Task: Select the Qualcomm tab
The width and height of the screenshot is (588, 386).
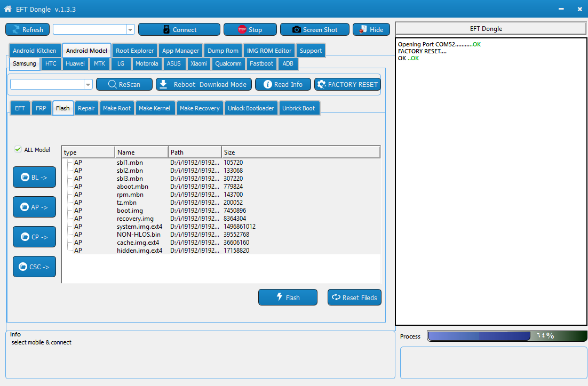Action: tap(228, 63)
